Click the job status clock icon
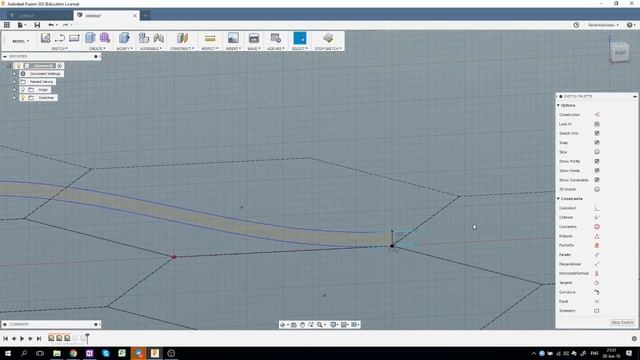This screenshot has height=360, width=640. pos(576,25)
